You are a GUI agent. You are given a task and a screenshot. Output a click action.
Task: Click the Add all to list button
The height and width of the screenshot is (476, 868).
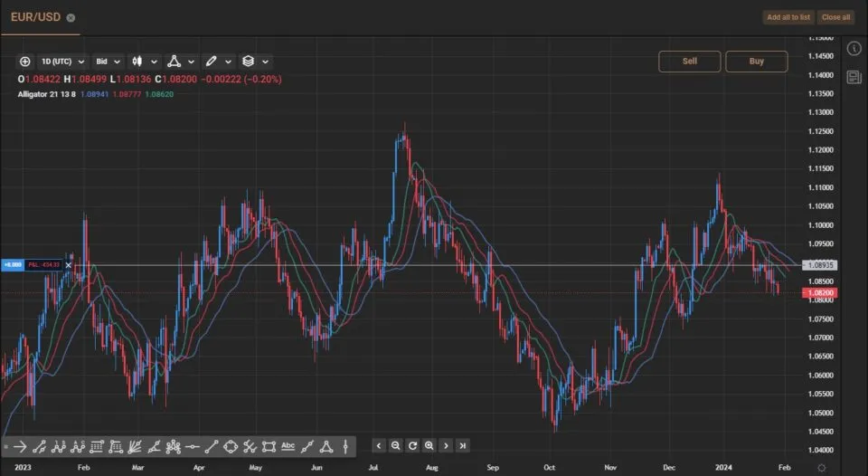(x=788, y=17)
